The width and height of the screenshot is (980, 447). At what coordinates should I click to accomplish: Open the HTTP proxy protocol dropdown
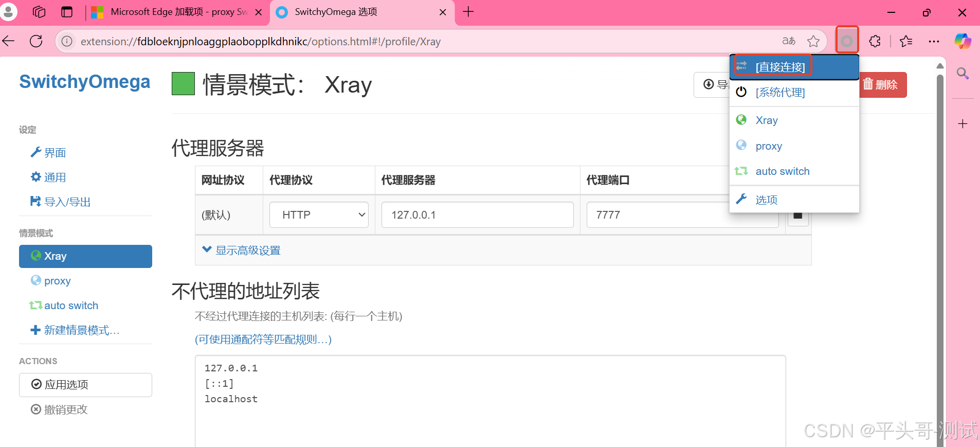319,215
